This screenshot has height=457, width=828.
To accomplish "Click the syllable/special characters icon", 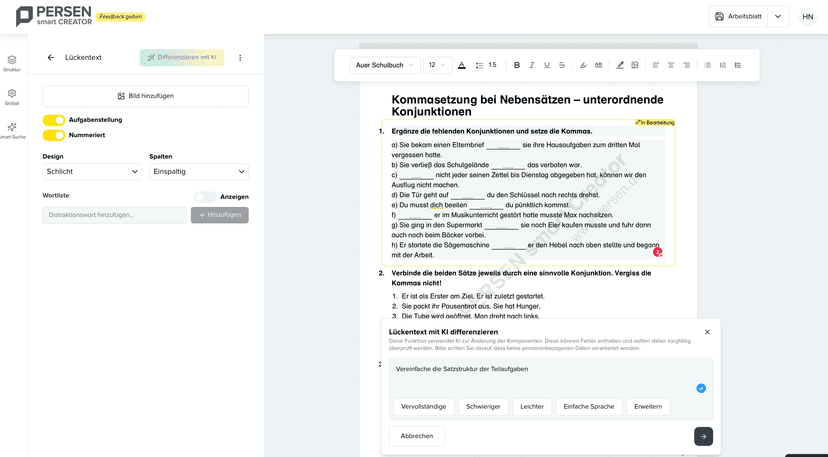I will coord(598,65).
